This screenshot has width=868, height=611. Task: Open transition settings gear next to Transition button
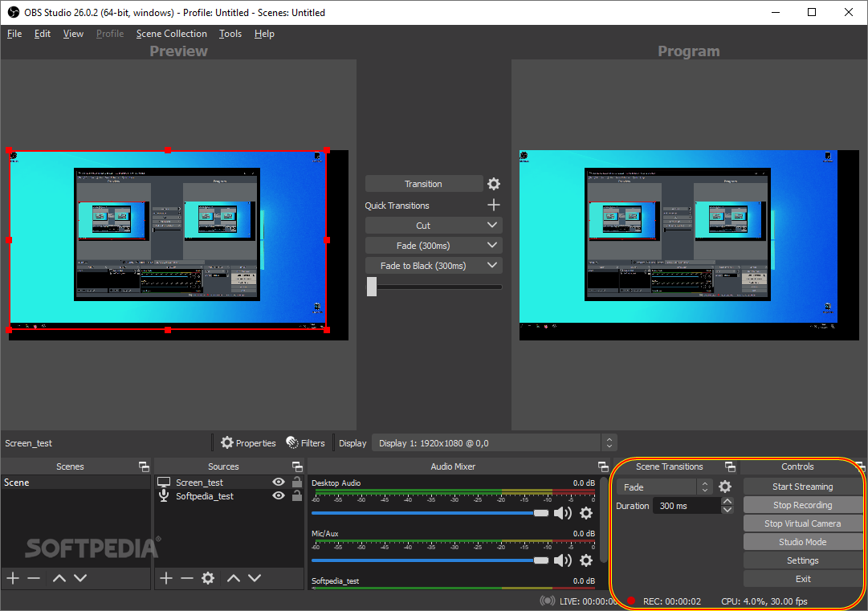coord(493,183)
